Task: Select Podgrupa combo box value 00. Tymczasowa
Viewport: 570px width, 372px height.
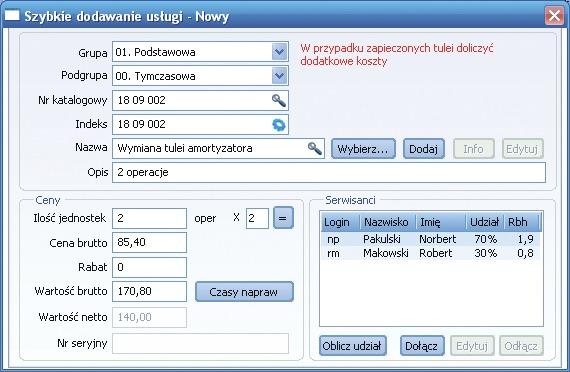Action: coord(200,76)
